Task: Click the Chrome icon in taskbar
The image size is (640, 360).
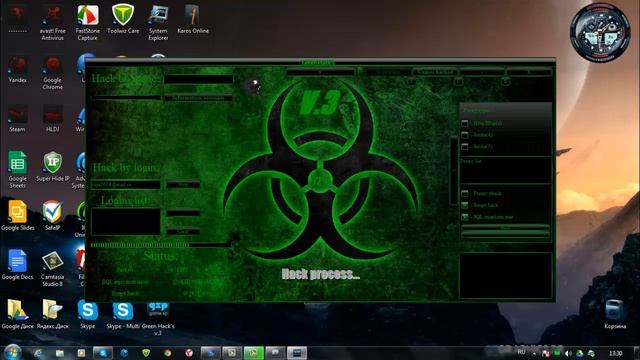Action: click(167, 353)
